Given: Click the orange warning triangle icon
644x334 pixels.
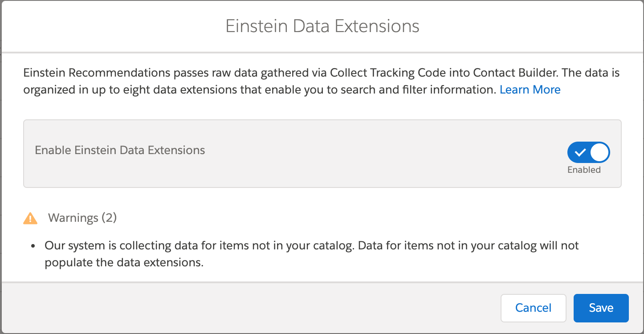Looking at the screenshot, I should tap(30, 218).
